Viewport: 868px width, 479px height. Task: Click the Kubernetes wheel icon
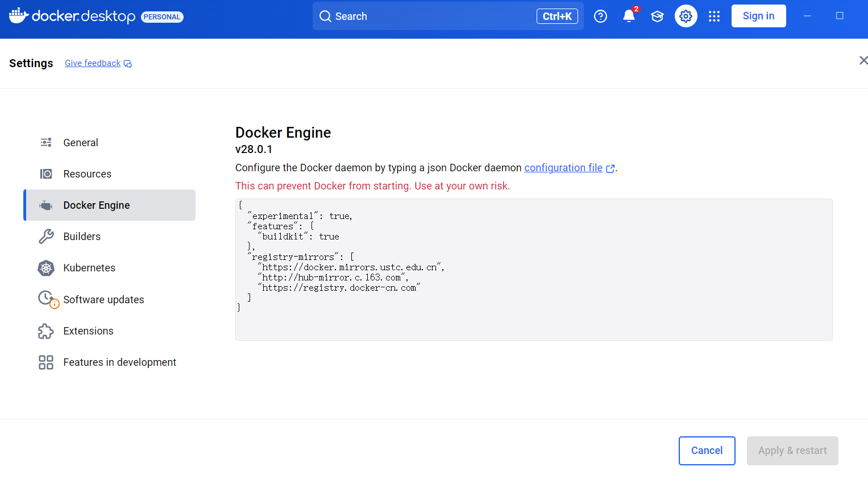tap(46, 268)
